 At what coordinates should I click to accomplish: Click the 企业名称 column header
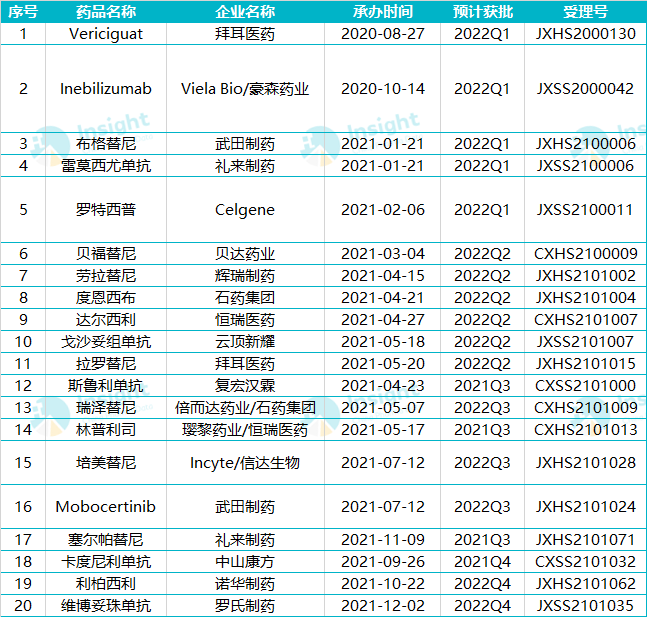245,11
